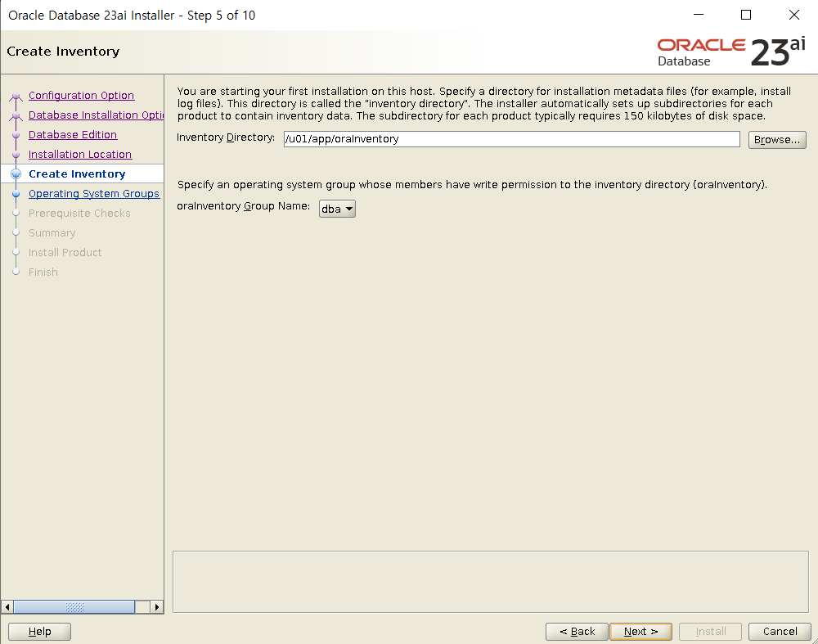Click the Summary step bullet icon
The width and height of the screenshot is (818, 644).
[x=16, y=232]
